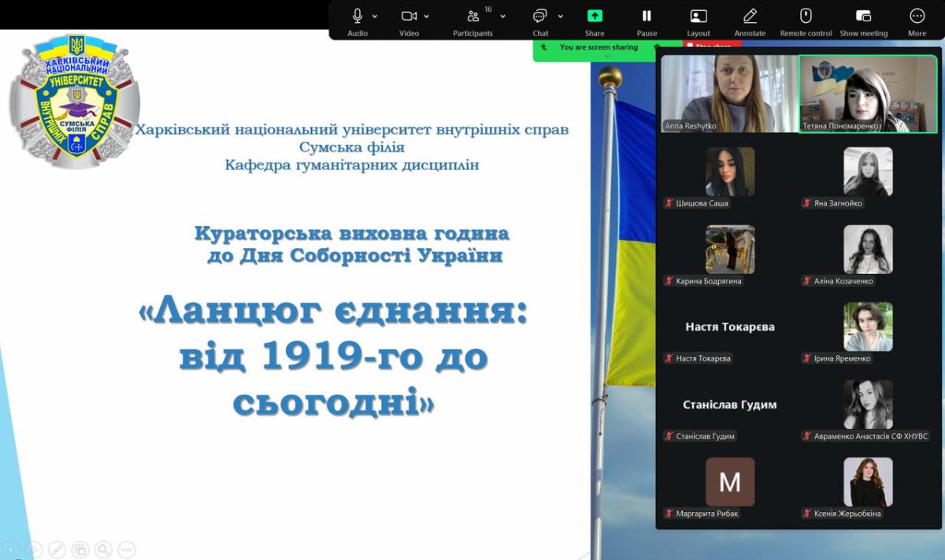
Task: Expand the Audio options arrow
Action: pos(375,16)
